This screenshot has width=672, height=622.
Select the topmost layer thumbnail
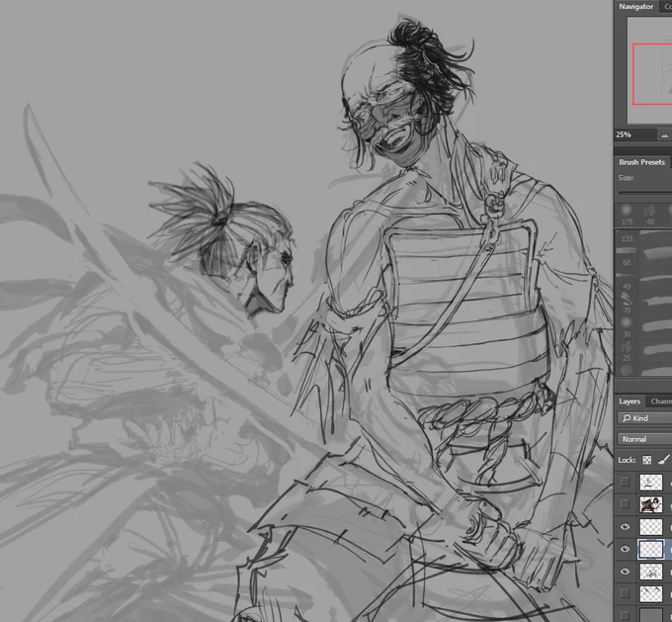[650, 483]
